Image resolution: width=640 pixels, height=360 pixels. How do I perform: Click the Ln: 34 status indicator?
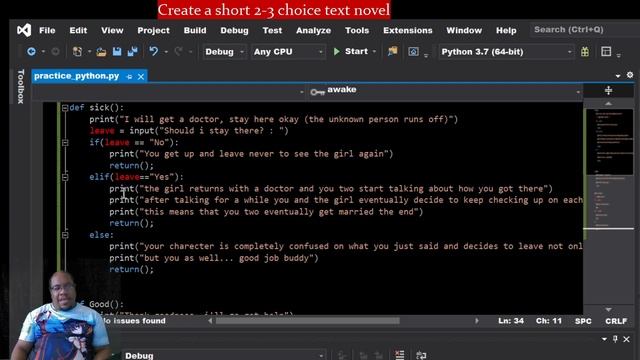pos(511,321)
